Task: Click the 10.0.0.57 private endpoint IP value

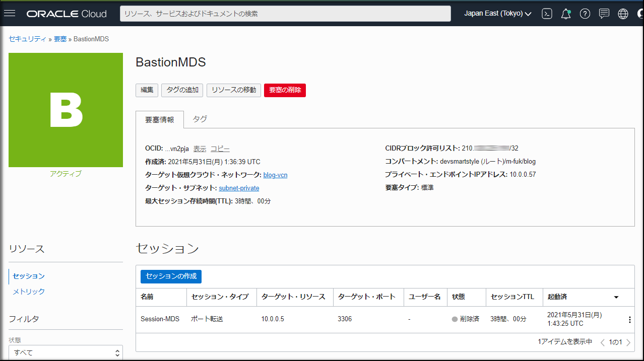Action: [522, 175]
